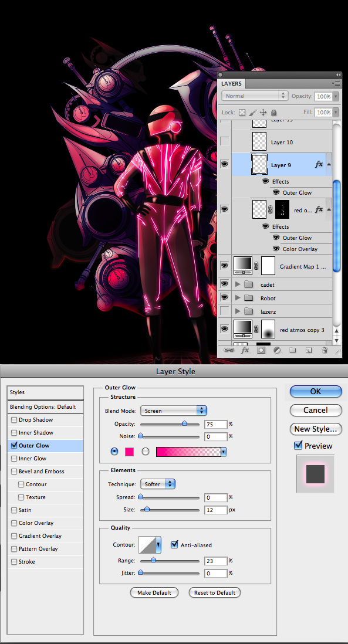
Task: Select the solid color radio button
Action: tap(114, 452)
